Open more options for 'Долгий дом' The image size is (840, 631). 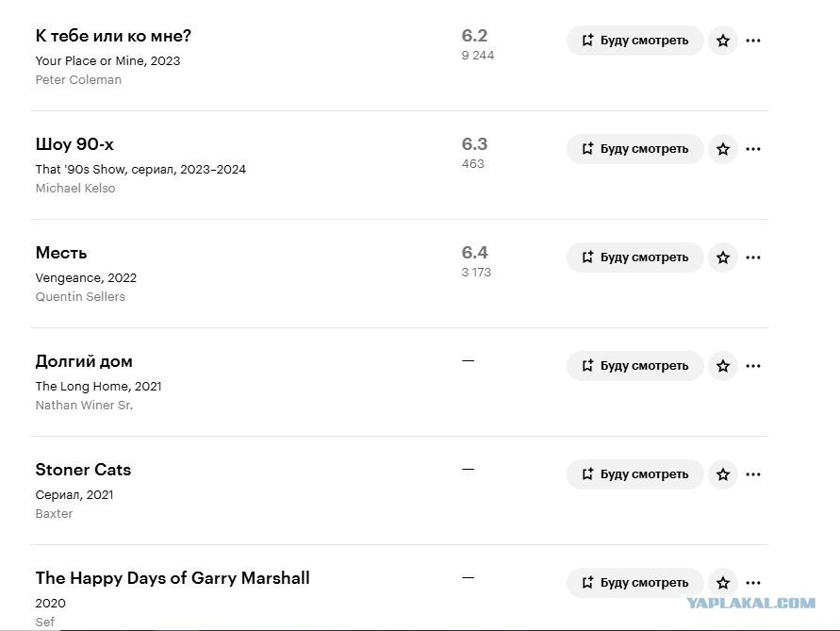[x=753, y=366]
